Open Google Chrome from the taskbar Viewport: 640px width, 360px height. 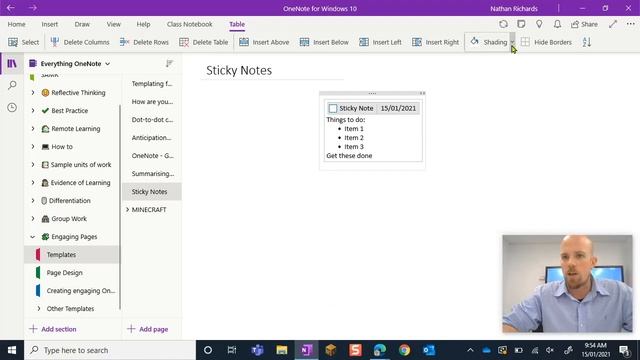404,350
